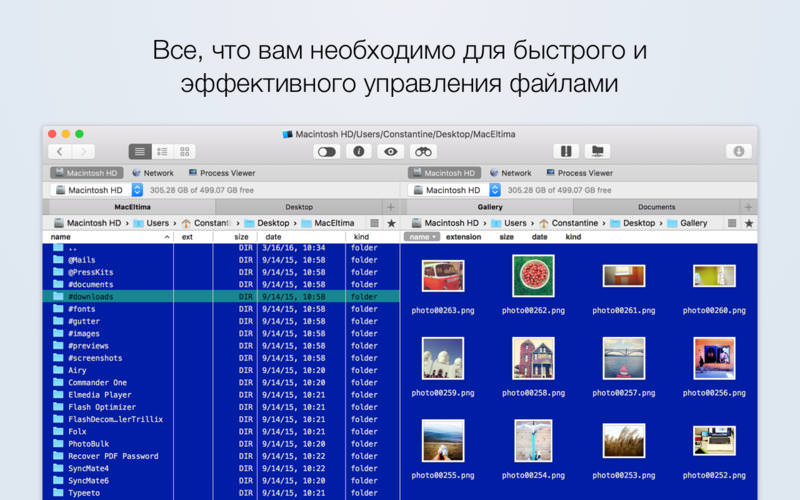Click the network connection monitor toolbar icon

point(597,152)
